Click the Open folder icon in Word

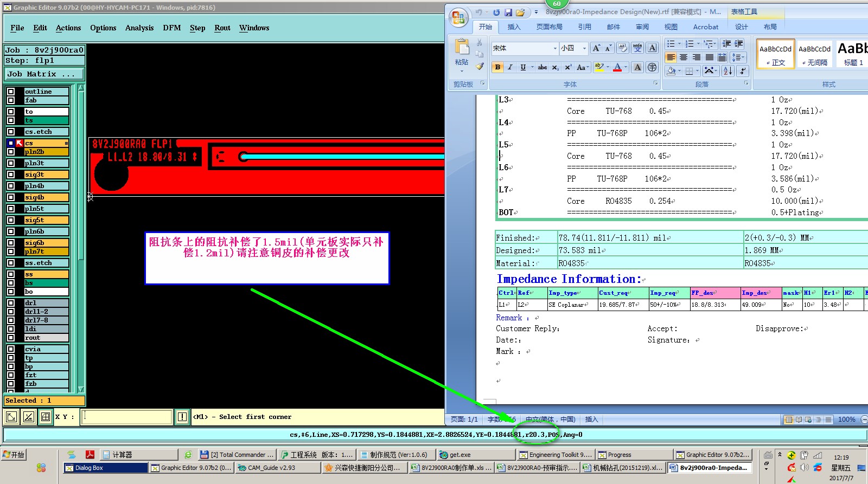coord(520,12)
